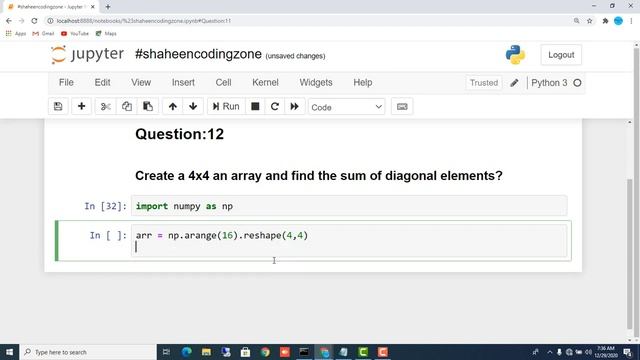Open browser profile avatar
This screenshot has height=360, width=640.
tap(618, 21)
